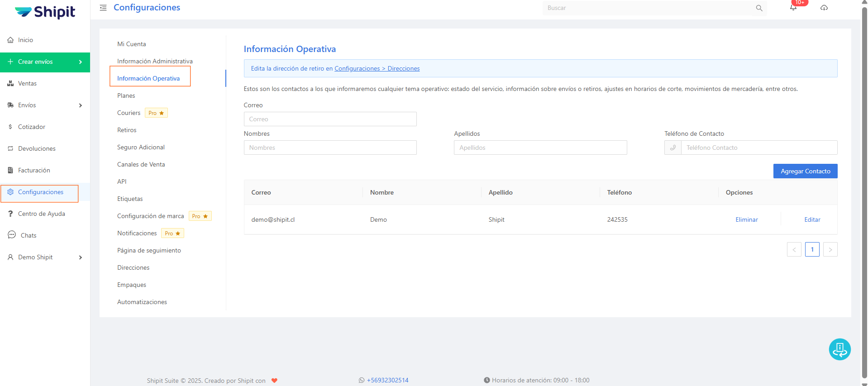Screen dimensions: 868x386
Task: Go to the next page arrow
Action: tap(830, 249)
